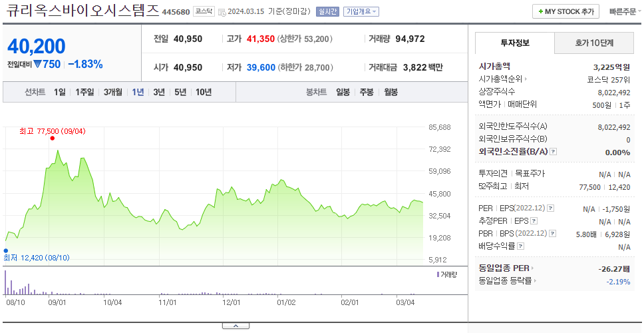Image resolution: width=644 pixels, height=333 pixels.
Task: Open help icon next to PER EPS(2022.12)
Action: click(551, 208)
